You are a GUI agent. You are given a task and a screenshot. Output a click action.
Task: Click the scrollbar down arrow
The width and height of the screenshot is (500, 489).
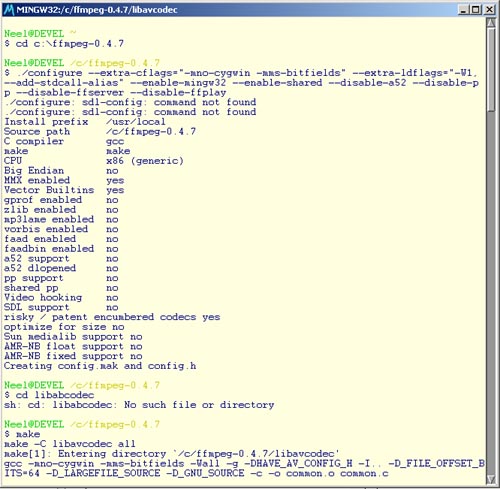tap(491, 479)
